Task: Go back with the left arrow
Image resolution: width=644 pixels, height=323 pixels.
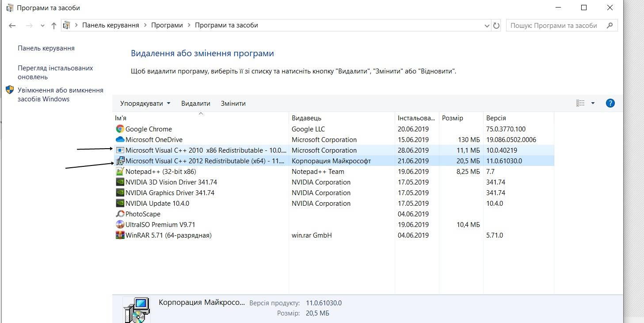Action: coord(12,26)
